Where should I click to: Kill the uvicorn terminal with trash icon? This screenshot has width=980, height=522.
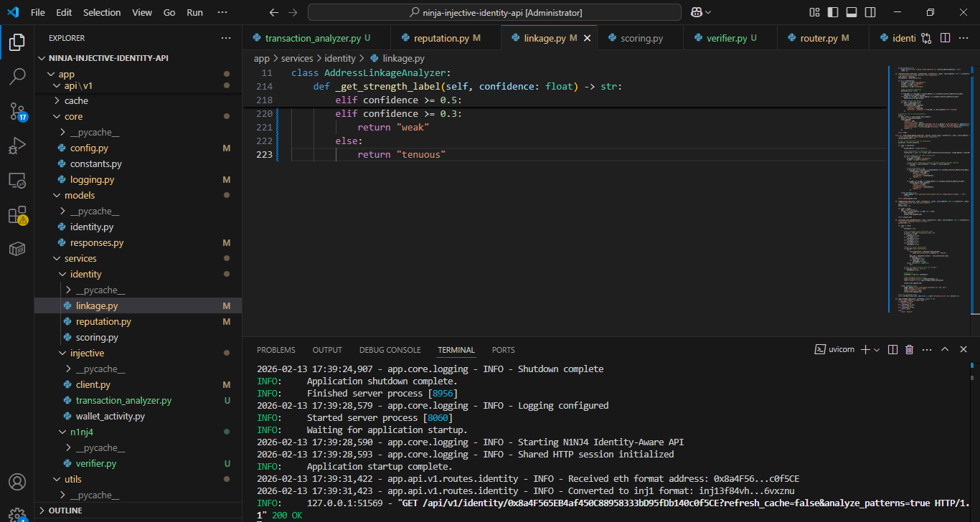click(909, 350)
